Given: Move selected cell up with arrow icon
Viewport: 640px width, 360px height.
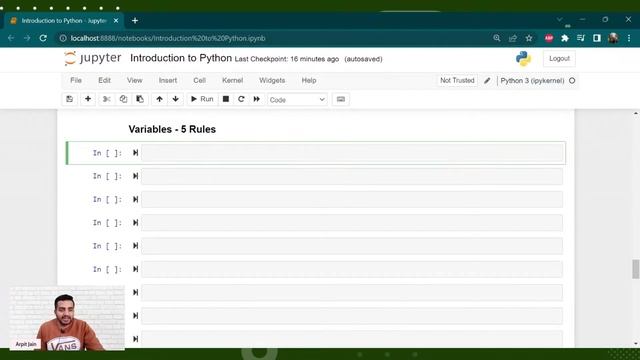Looking at the screenshot, I should pos(159,99).
